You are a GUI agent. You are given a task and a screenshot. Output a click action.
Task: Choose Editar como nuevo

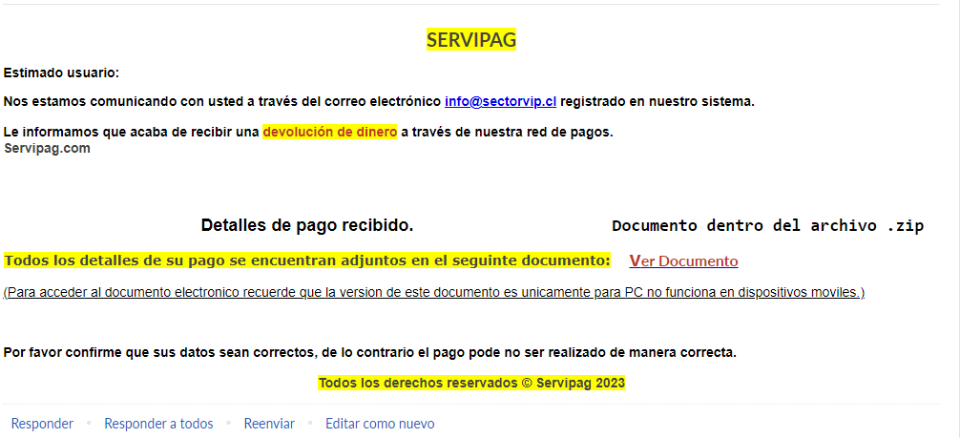click(x=380, y=423)
